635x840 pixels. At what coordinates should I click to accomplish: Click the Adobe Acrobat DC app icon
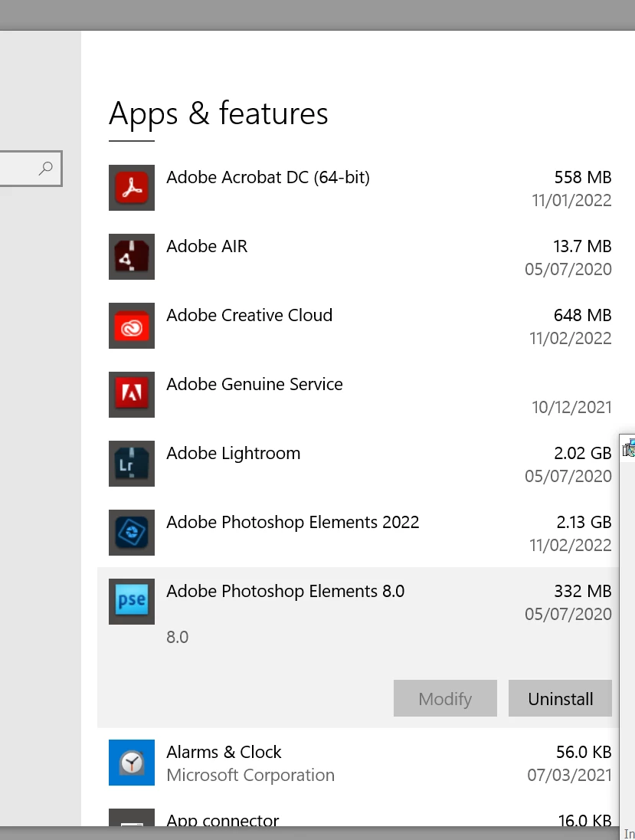pos(132,188)
